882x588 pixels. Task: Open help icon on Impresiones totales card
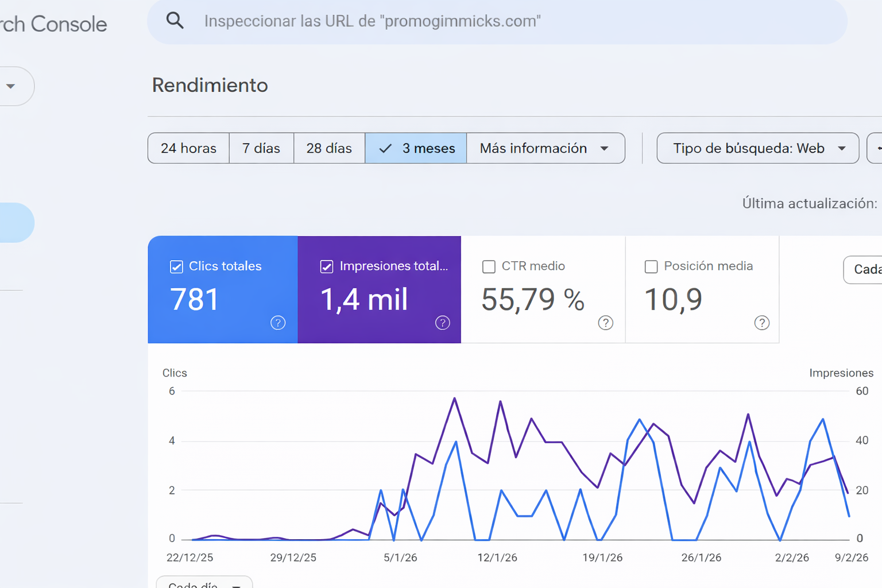[x=442, y=323]
